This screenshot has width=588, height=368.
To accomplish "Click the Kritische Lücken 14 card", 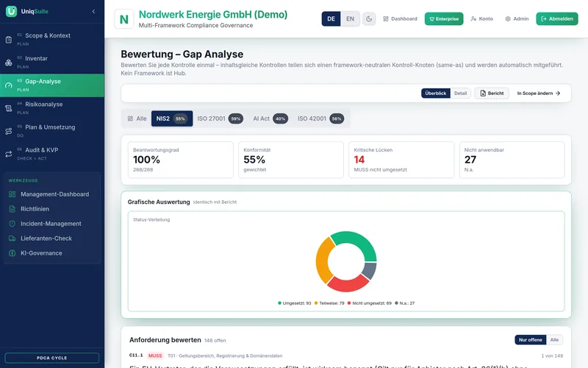I will [401, 160].
